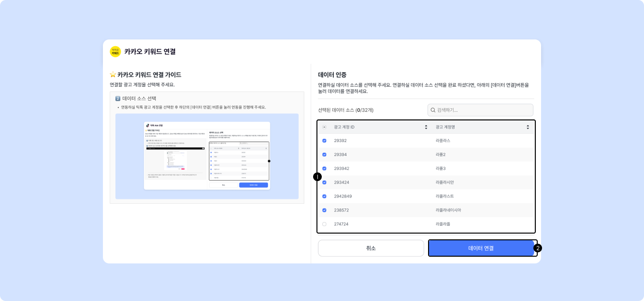Click the step 2 number icon by 데이터 소스 선택
Viewport: 644px width, 301px height.
[x=118, y=99]
